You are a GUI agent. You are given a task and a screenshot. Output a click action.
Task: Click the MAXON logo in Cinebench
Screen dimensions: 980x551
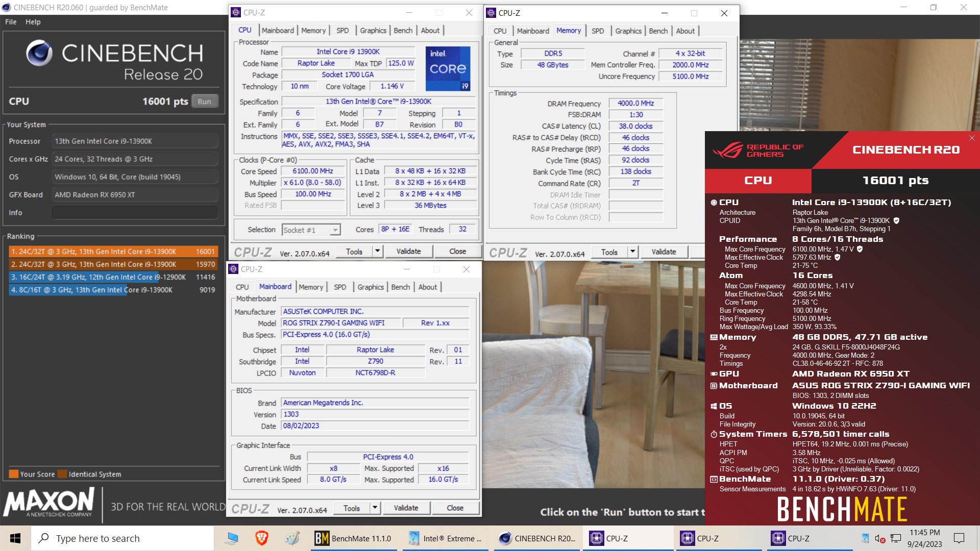50,502
